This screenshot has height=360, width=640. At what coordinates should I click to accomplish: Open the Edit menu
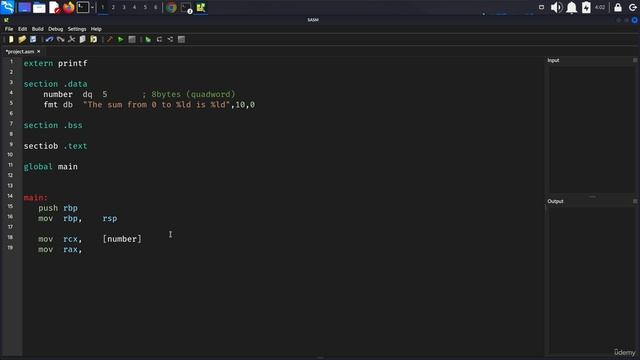(x=22, y=29)
